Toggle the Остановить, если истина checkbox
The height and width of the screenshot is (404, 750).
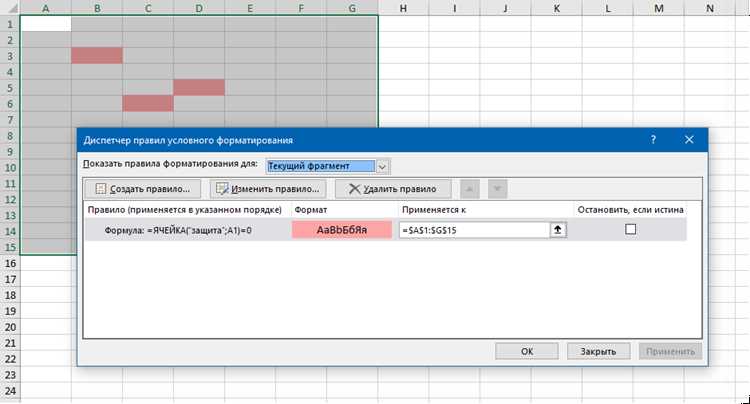[630, 229]
